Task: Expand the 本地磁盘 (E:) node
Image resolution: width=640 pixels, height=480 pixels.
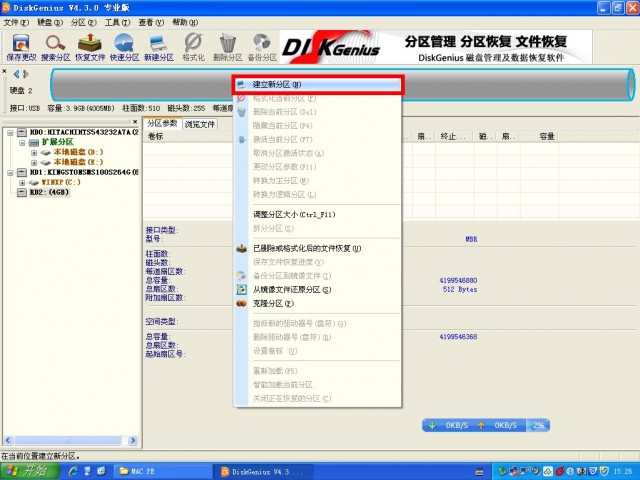Action: [x=34, y=163]
